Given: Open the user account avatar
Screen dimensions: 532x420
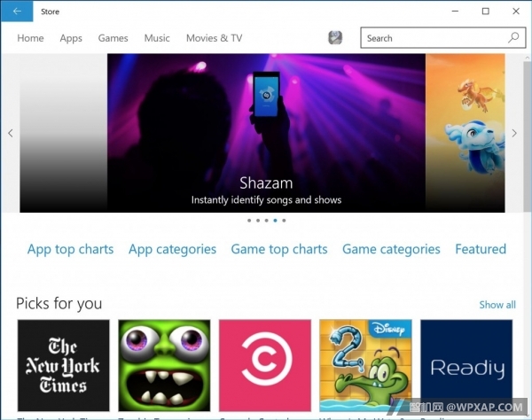Looking at the screenshot, I should [x=335, y=38].
